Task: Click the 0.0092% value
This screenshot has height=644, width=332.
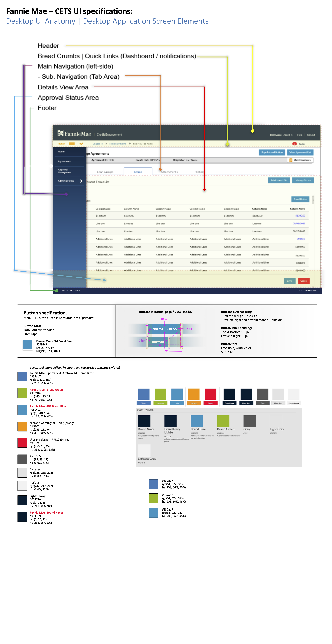Action: pos(300,263)
